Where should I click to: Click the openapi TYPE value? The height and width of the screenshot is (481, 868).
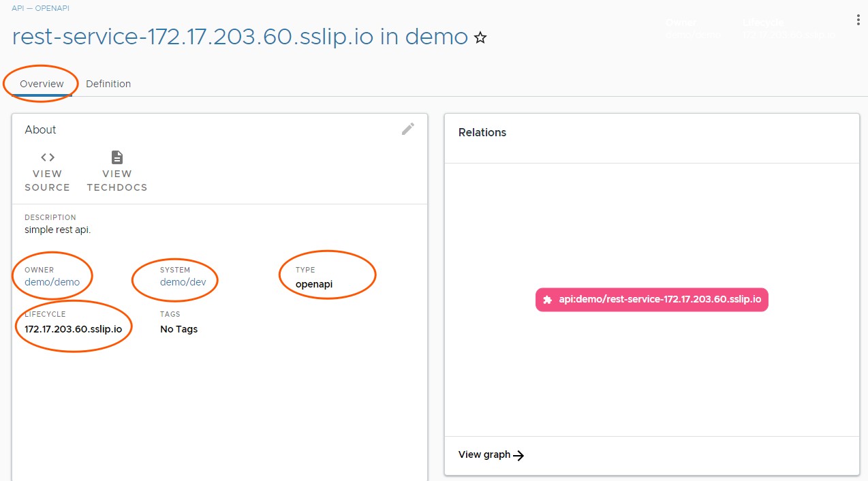pos(313,284)
